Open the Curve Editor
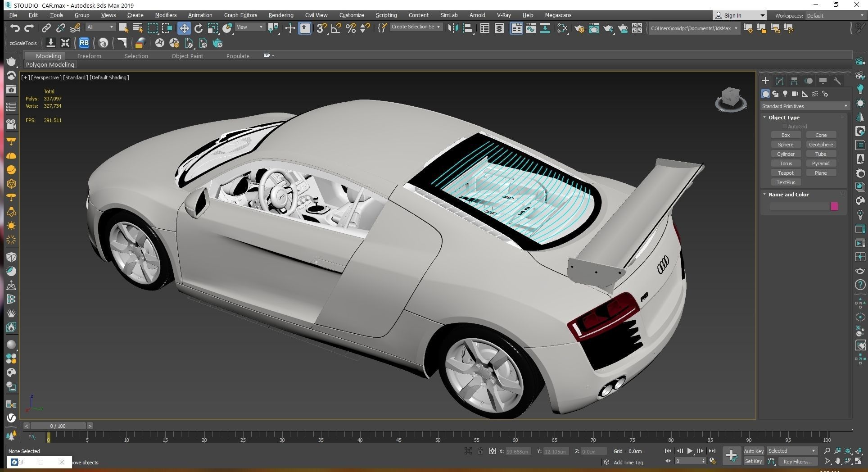 (530, 28)
